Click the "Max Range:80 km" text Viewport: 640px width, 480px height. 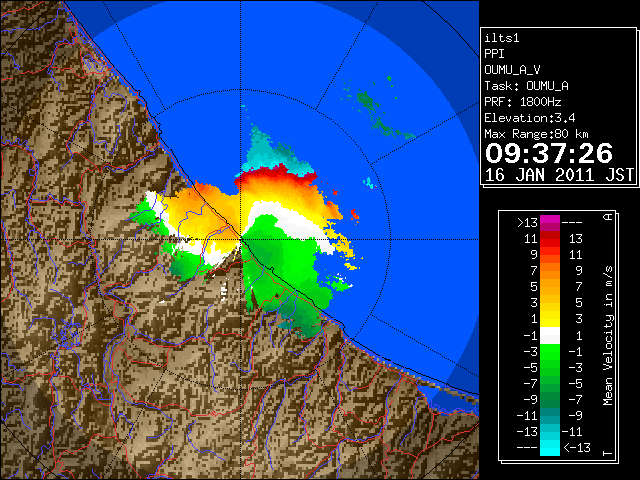[x=536, y=134]
